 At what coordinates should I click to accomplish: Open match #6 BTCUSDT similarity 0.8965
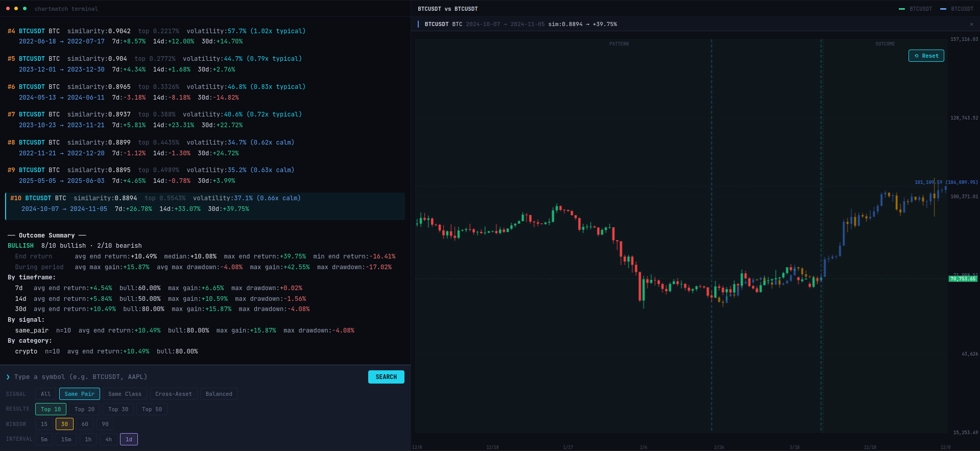(x=205, y=92)
